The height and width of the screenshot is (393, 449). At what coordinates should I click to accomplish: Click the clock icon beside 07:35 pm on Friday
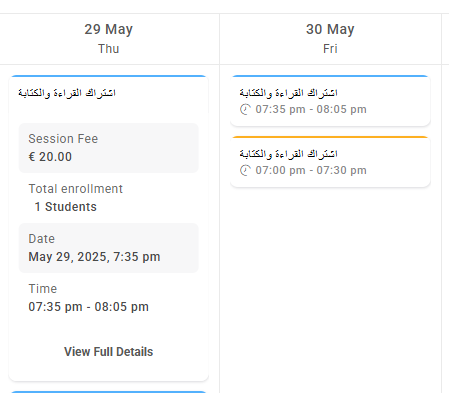point(245,109)
